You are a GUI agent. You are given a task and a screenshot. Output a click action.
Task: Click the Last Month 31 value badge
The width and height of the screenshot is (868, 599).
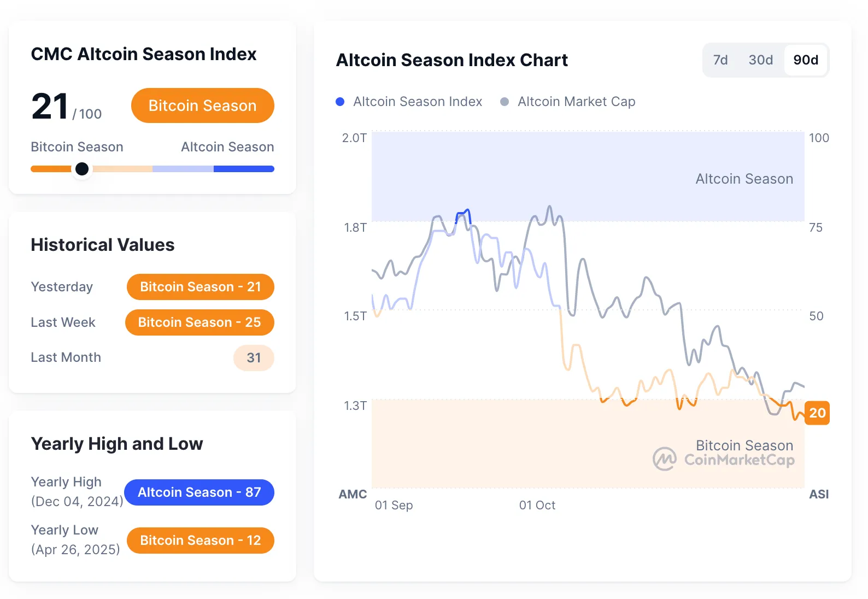(254, 358)
